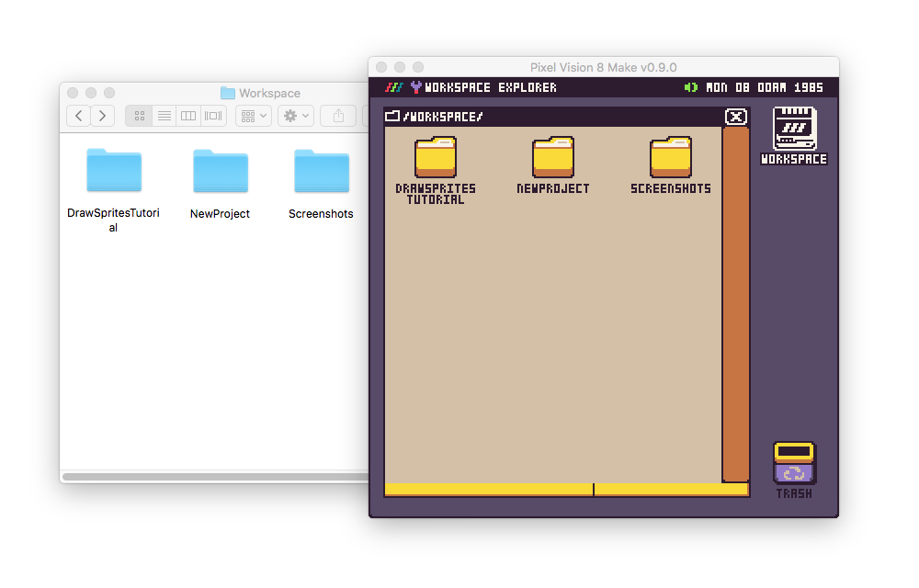Click the purple wrench tool icon

pos(415,87)
